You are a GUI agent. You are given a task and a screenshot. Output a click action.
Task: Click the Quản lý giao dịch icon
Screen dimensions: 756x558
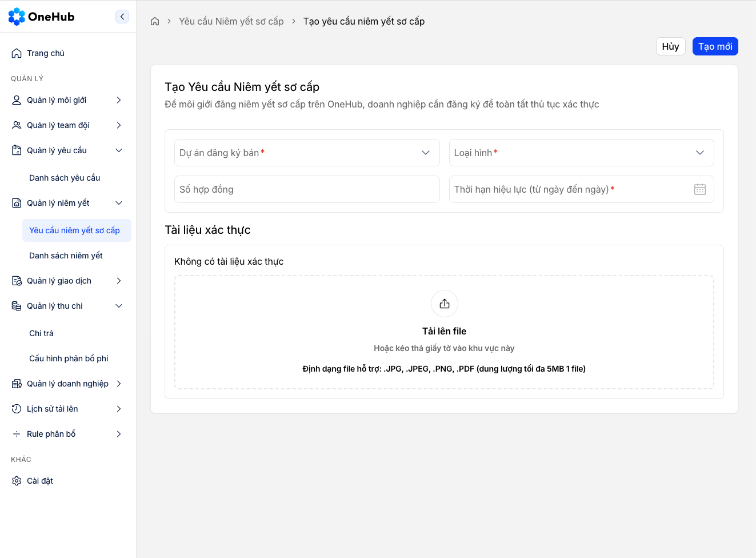[x=17, y=281]
